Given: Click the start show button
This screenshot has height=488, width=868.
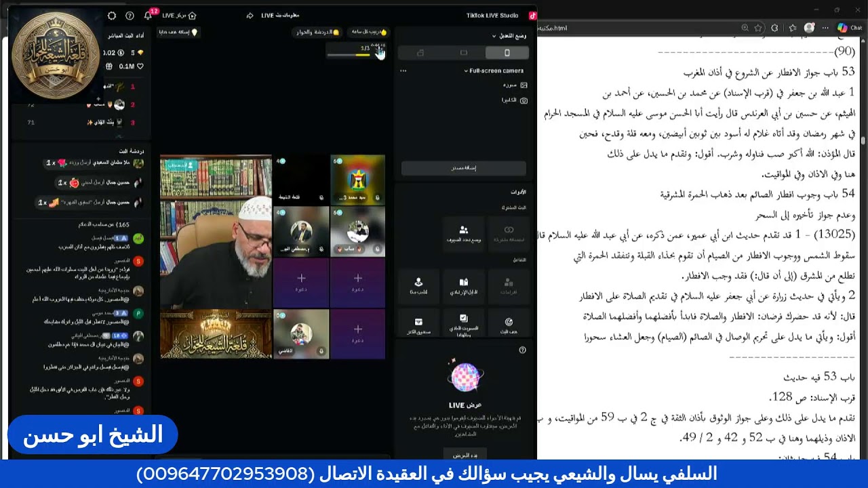Looking at the screenshot, I should pyautogui.click(x=465, y=455).
